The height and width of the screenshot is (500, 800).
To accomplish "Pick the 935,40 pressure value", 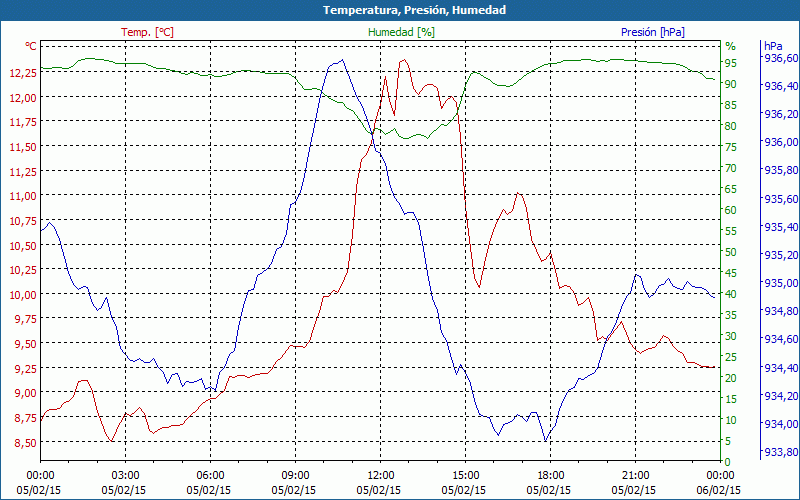I will coord(781,227).
